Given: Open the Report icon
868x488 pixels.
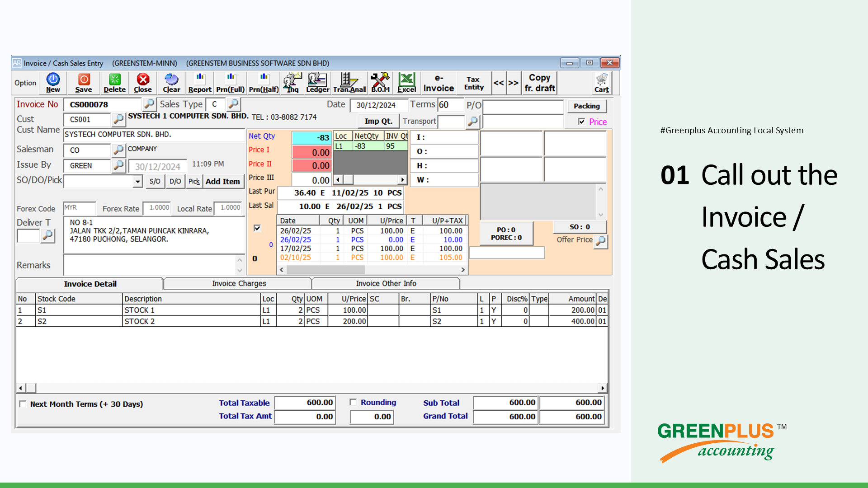Looking at the screenshot, I should click(x=200, y=83).
